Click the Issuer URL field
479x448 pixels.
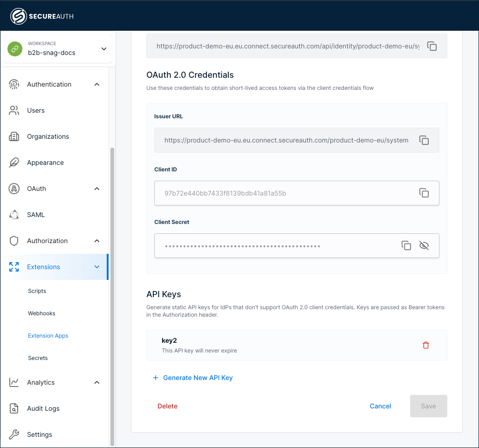click(x=297, y=140)
